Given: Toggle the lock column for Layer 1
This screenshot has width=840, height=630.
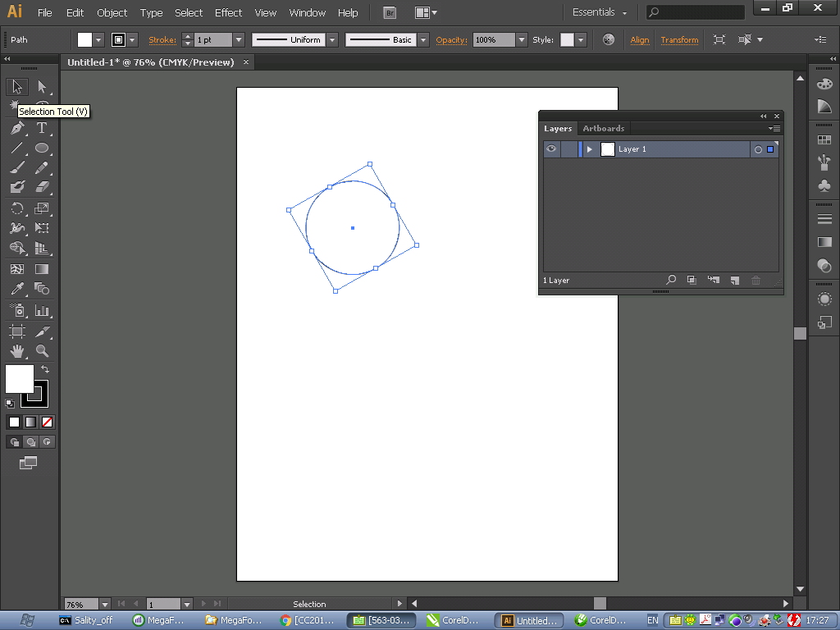Looking at the screenshot, I should pyautogui.click(x=569, y=149).
